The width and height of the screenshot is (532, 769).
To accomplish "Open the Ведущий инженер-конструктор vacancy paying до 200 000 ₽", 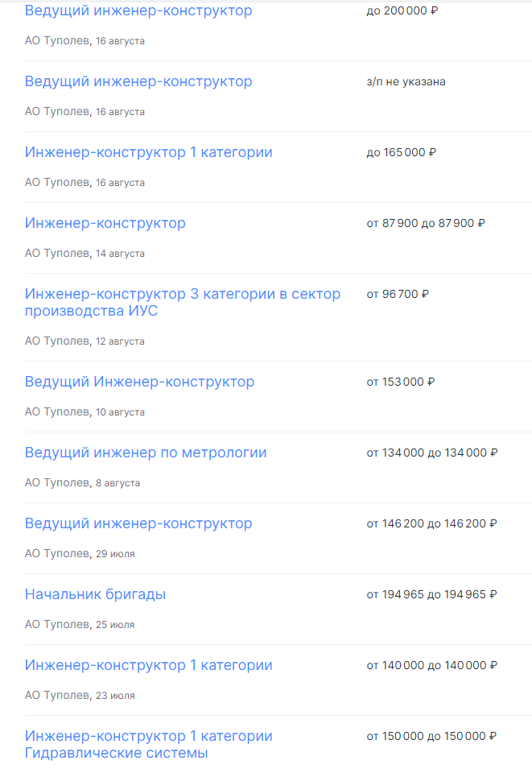I will click(x=138, y=11).
